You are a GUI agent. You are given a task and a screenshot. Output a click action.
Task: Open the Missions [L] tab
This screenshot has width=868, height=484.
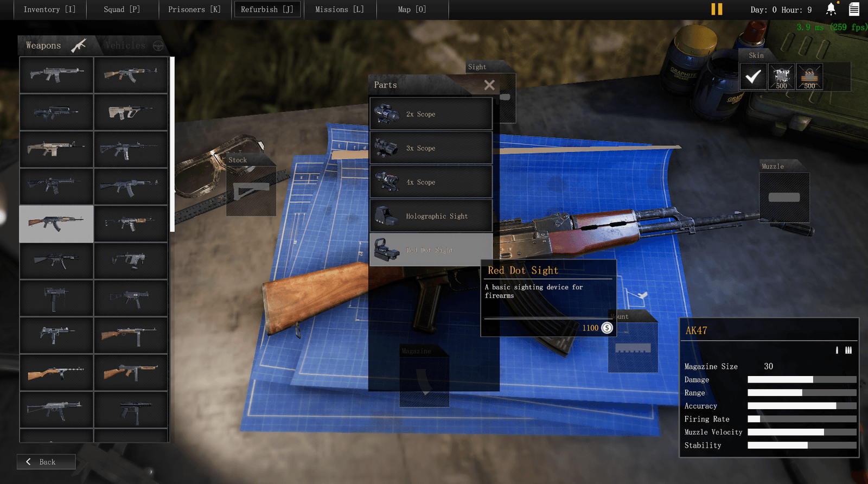(340, 9)
